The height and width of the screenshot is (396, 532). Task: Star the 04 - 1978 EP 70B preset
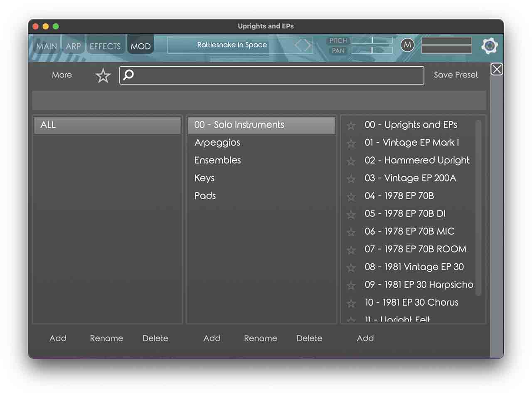point(351,197)
